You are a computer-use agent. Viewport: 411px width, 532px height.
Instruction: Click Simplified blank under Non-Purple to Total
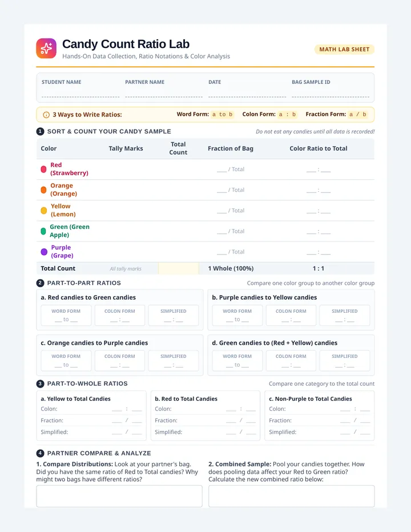coord(355,432)
